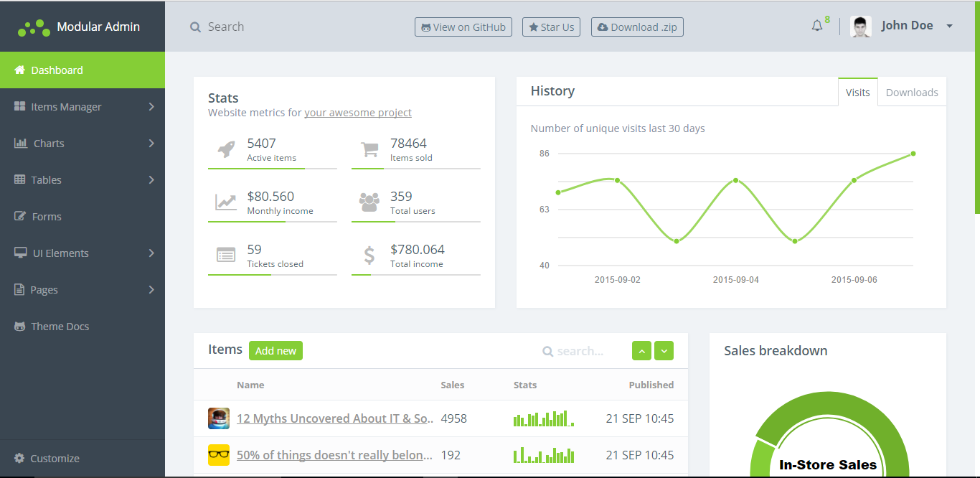Open notifications bell with badge 8
Image resolution: width=980 pixels, height=478 pixels.
[x=817, y=26]
